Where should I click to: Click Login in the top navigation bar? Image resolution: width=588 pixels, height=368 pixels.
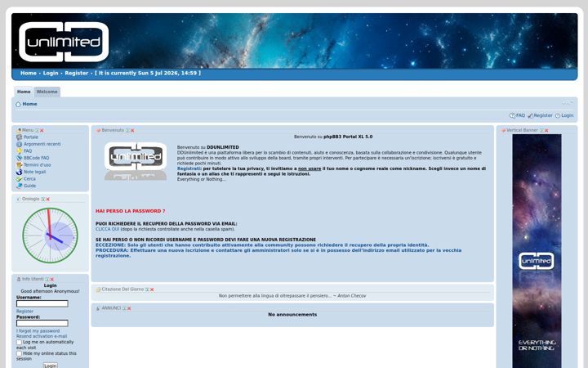51,74
